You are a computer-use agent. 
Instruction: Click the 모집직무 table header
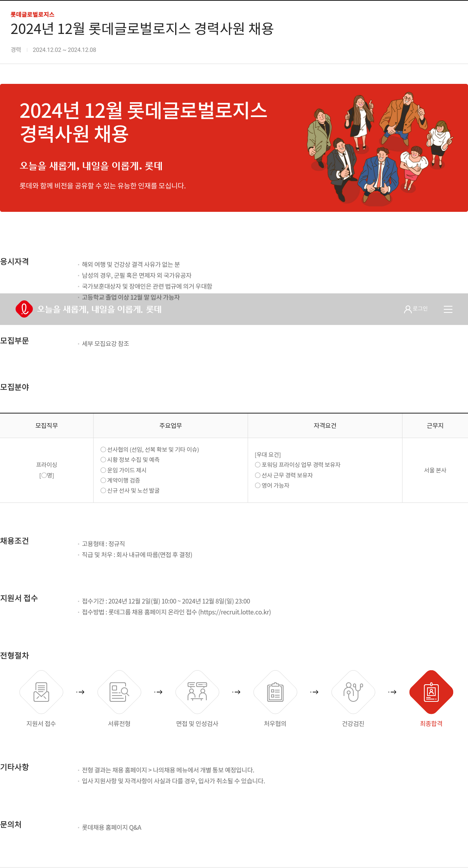47,426
